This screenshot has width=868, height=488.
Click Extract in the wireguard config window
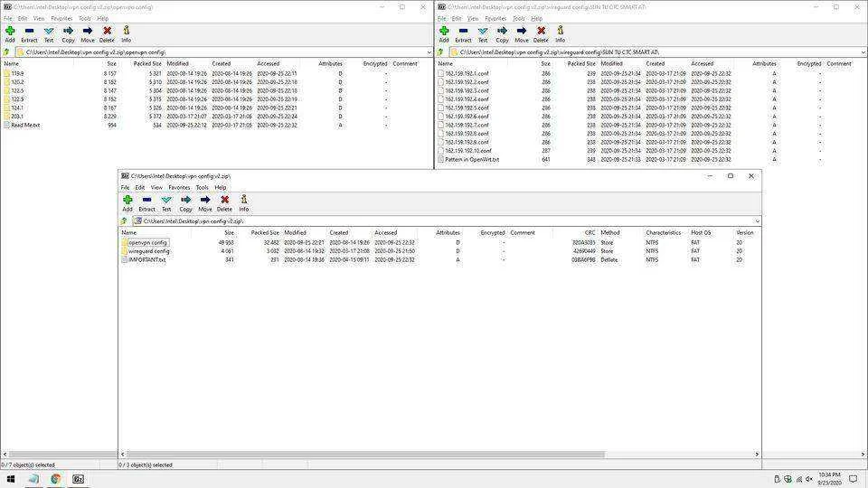pyautogui.click(x=463, y=33)
